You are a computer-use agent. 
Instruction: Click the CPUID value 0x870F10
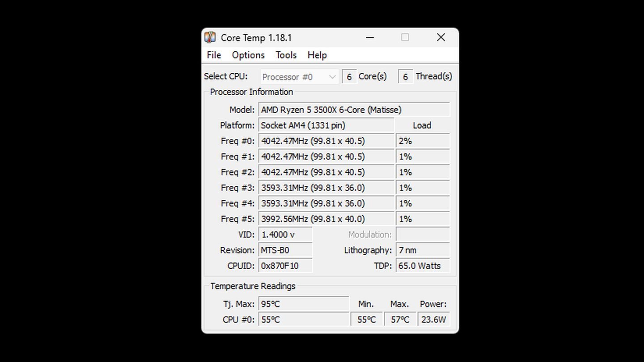(285, 266)
